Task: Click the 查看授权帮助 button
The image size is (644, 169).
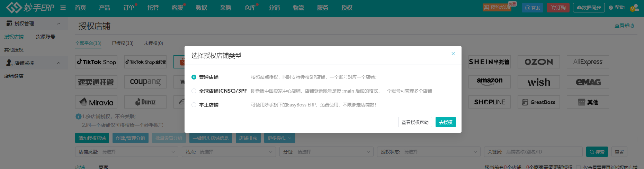Action: pos(415,122)
